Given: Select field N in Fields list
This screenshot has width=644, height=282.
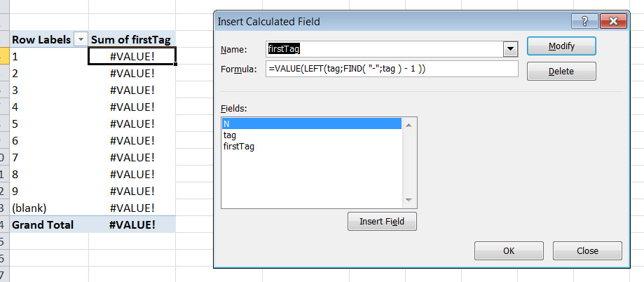Looking at the screenshot, I should 311,123.
